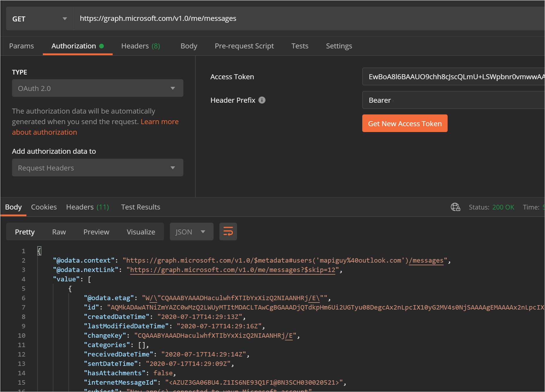Screen dimensions: 545x392
Task: Click the Access Token label
Action: [x=232, y=77]
